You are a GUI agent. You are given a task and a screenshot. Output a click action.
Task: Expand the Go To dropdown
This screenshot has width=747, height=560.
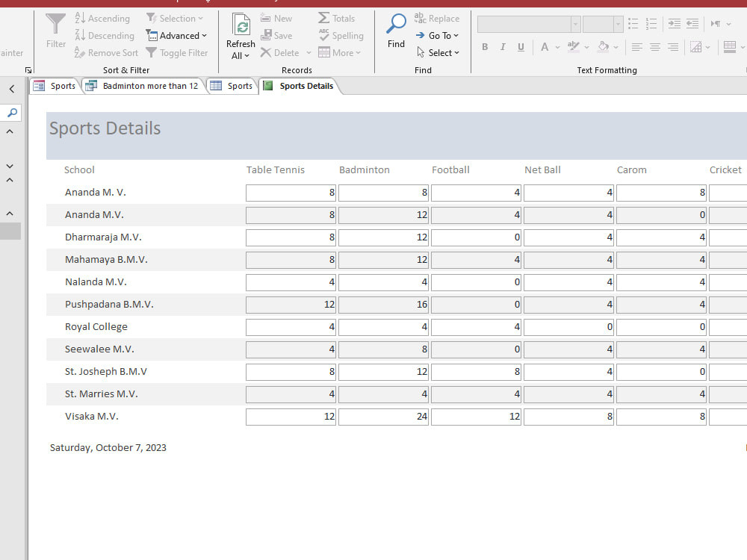click(438, 35)
